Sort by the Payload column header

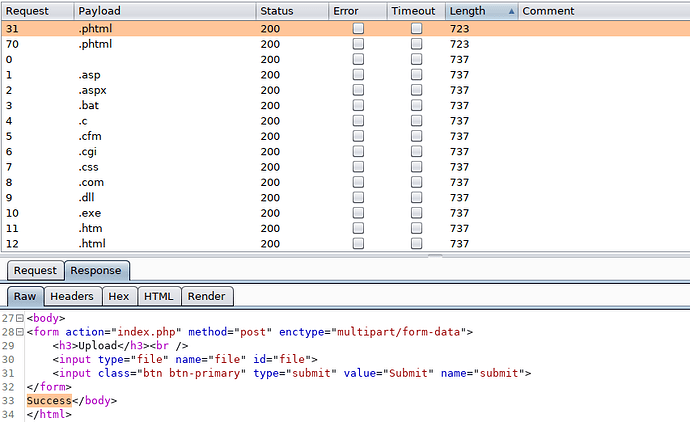pyautogui.click(x=165, y=11)
